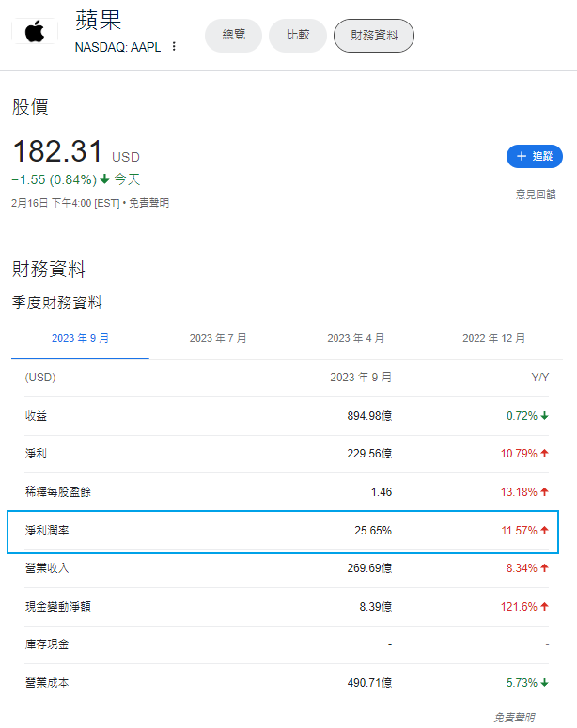Click the 意見回饋 feedback link
This screenshot has height=728, width=577.
tap(536, 194)
